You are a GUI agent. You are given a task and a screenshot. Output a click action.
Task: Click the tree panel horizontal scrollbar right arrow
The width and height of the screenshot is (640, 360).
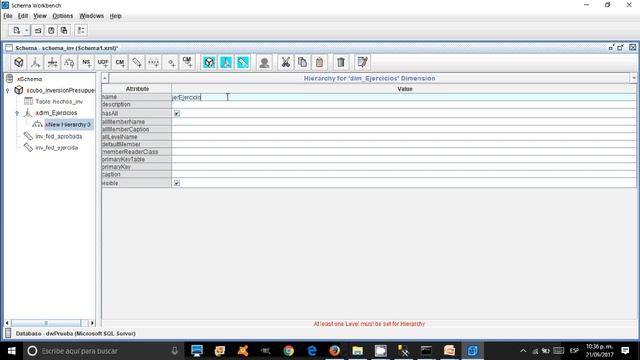click(x=92, y=323)
